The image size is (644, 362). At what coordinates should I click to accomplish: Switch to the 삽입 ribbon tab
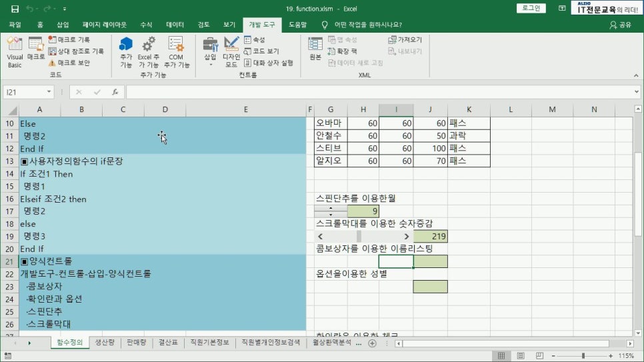(63, 25)
